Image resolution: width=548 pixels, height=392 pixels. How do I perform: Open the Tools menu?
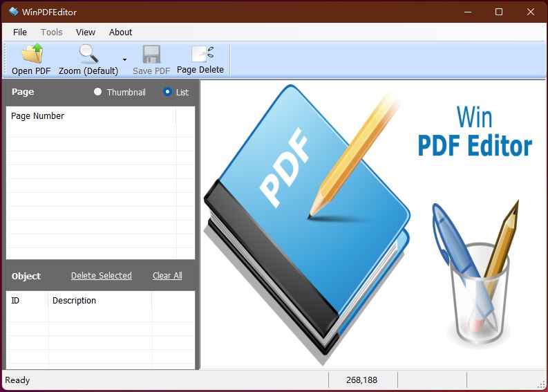(52, 32)
